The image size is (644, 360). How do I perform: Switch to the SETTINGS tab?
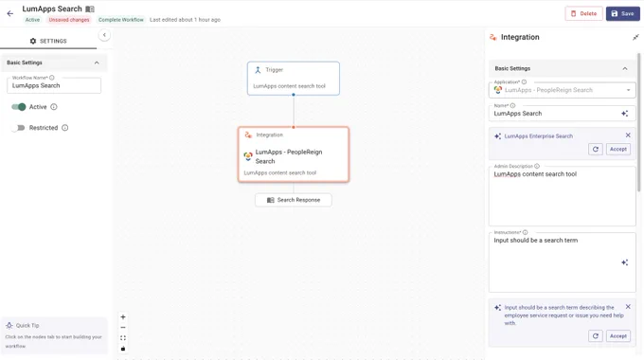coord(48,41)
